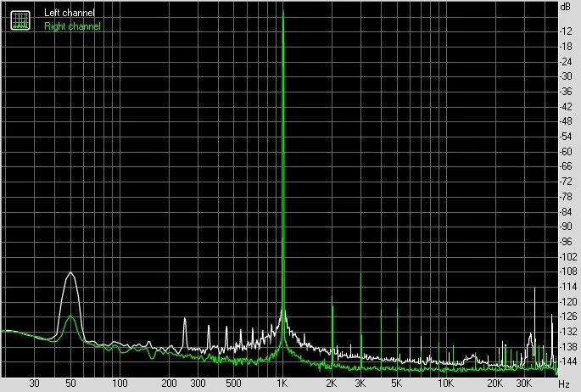
Task: Select the "Left channel" legend label
Action: tap(70, 13)
